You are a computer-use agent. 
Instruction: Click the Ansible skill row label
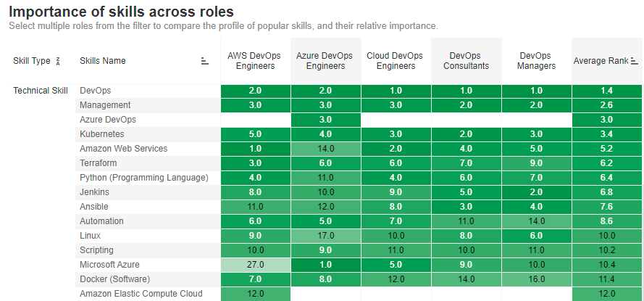click(x=94, y=207)
